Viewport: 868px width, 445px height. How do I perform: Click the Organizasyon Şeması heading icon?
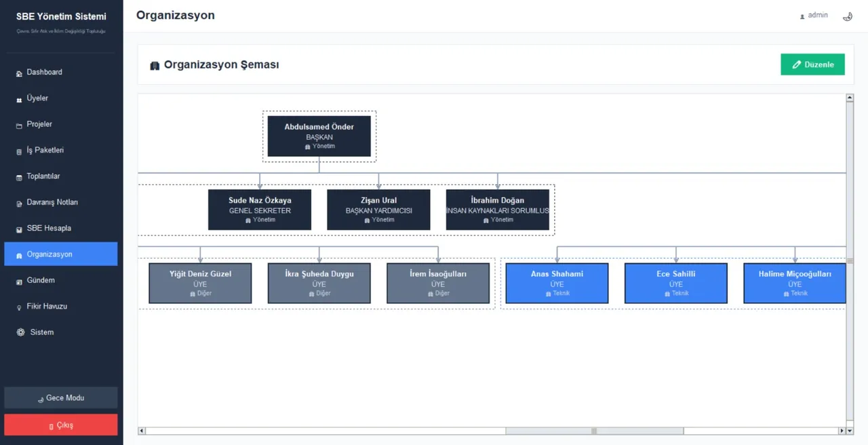[155, 66]
